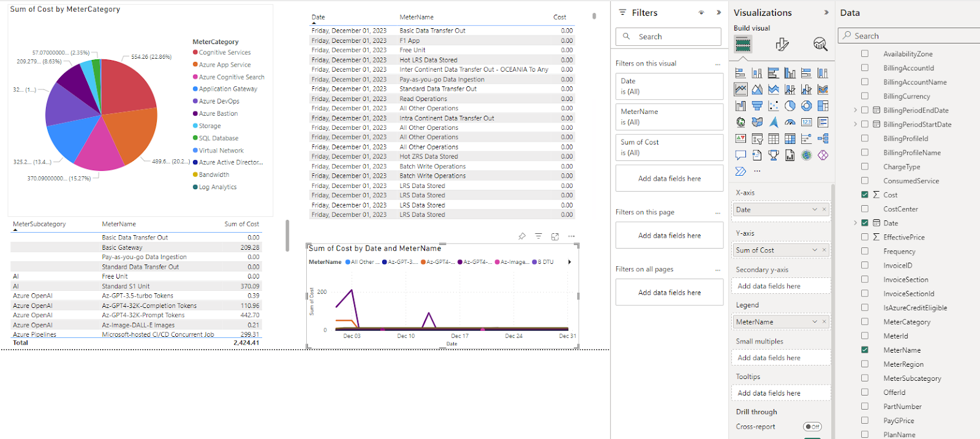Open the X-axis Date field dropdown
This screenshot has width=980, height=439.
coord(815,209)
